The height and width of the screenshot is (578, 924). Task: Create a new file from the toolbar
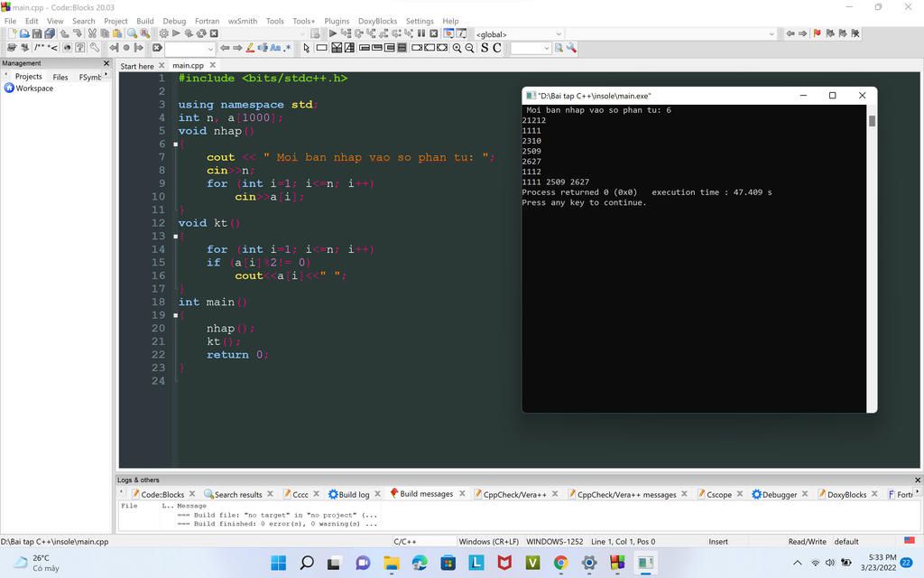coord(12,33)
